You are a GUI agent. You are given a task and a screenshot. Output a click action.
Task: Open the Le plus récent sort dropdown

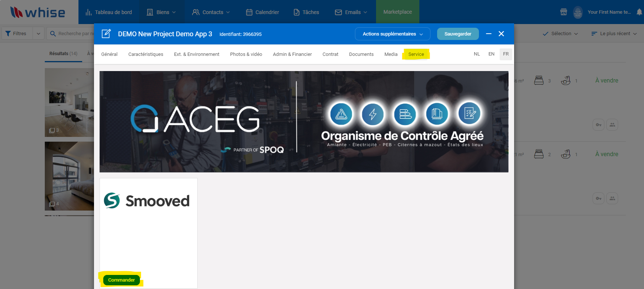[614, 33]
